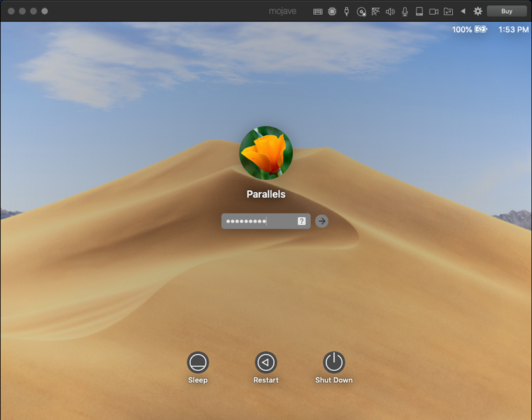Collapse the toolbar with the left arrow

click(463, 11)
